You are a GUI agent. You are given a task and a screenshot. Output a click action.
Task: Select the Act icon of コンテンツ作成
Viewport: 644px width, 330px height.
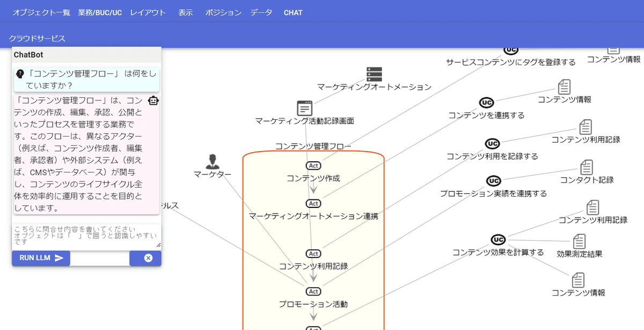(x=313, y=166)
